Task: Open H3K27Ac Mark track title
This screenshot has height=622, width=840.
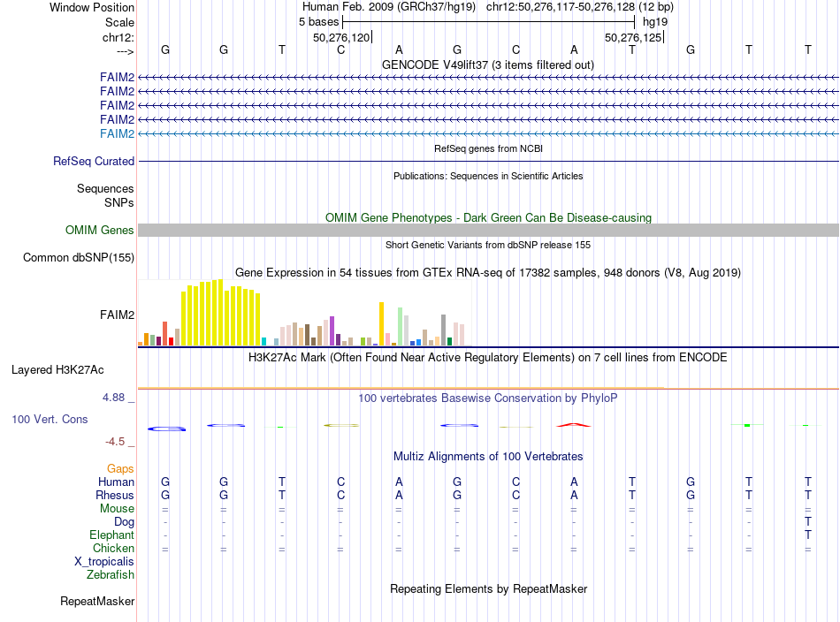Action: click(x=488, y=357)
